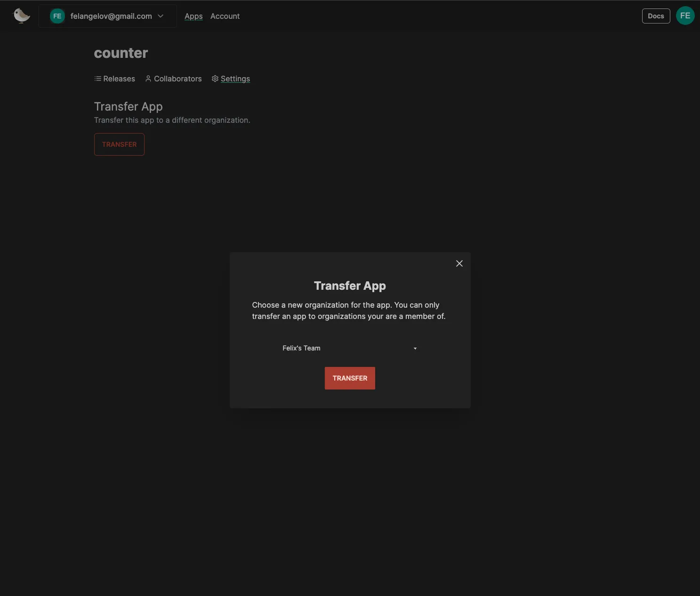Expand the organization account switcher chevron

(x=161, y=16)
